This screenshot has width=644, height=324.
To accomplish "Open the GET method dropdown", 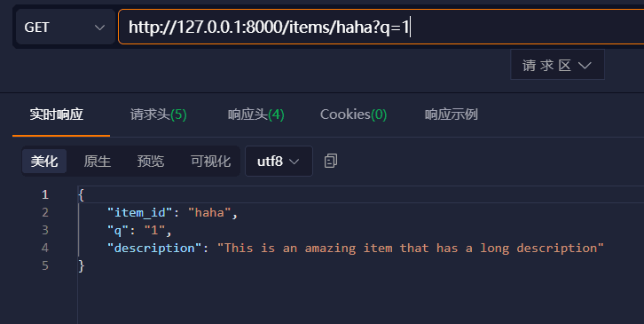I will tap(66, 28).
